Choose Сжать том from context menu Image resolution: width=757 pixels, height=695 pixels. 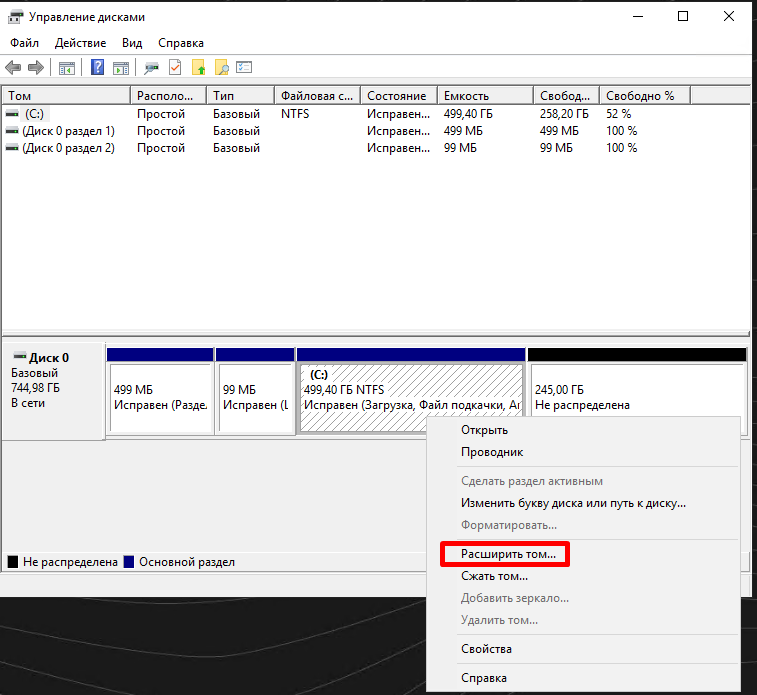494,576
